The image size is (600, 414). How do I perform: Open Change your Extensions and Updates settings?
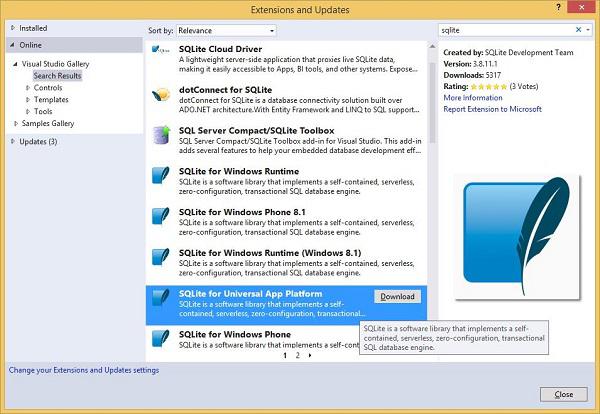(x=83, y=370)
